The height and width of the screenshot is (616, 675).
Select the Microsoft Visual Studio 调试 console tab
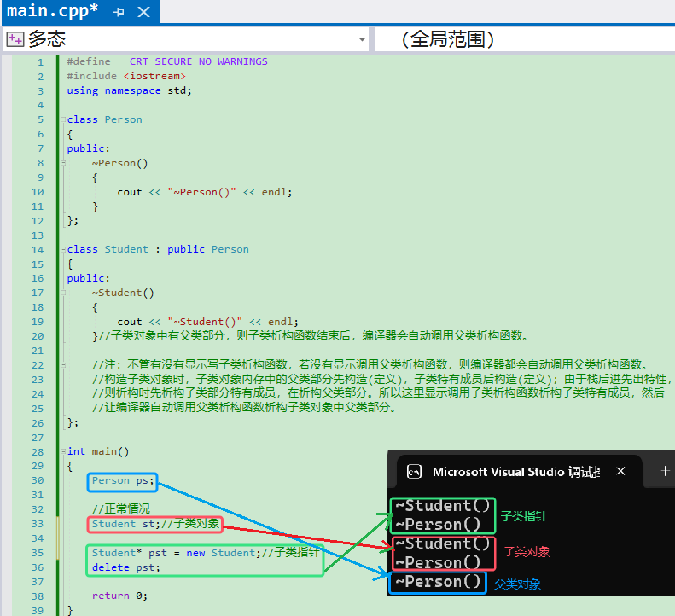[516, 472]
